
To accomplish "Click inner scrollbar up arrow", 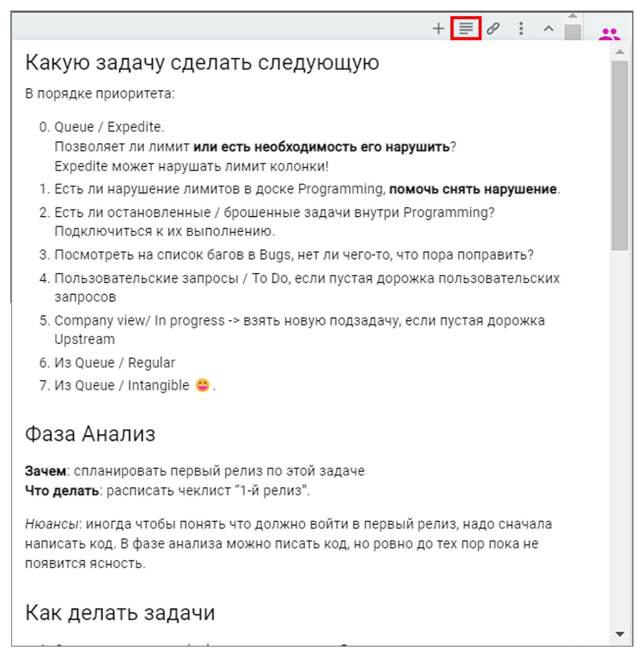I will point(620,52).
